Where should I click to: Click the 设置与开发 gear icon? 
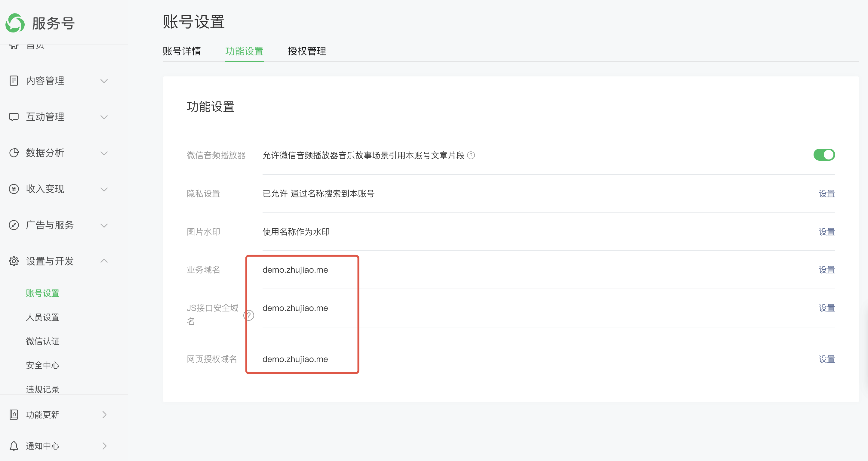(x=14, y=261)
